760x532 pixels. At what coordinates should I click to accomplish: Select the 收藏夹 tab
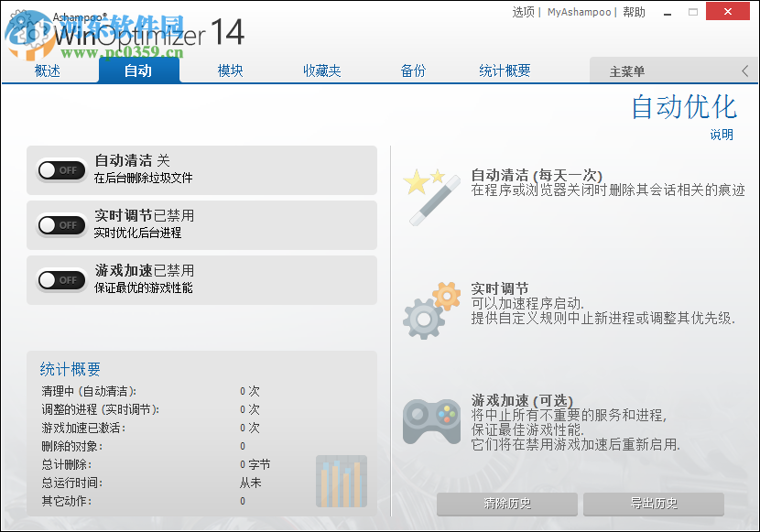point(321,69)
